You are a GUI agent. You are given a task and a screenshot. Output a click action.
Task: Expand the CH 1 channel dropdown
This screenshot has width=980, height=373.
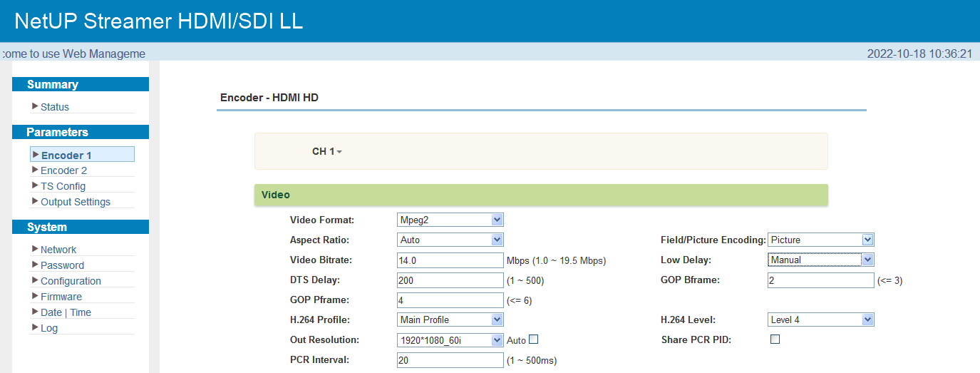[327, 151]
